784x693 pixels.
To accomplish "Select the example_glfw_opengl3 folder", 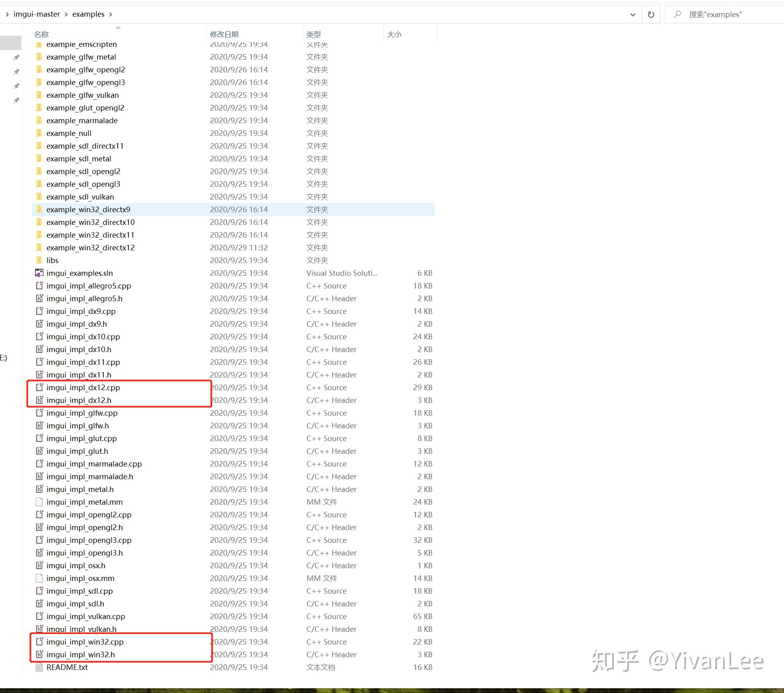I will [85, 82].
